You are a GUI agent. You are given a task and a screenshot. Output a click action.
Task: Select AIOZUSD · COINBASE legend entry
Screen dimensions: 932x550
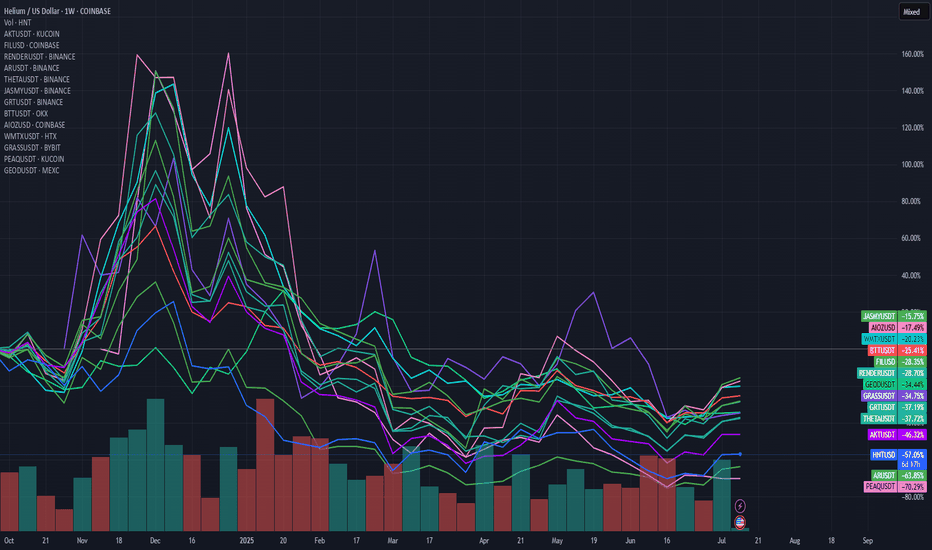coord(34,125)
